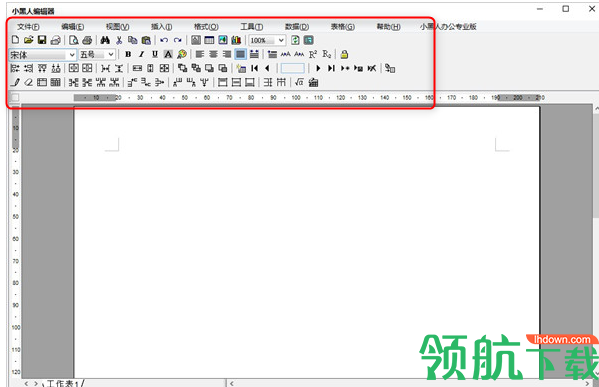Open the 数据(D) menu
The image size is (599, 387).
(297, 27)
